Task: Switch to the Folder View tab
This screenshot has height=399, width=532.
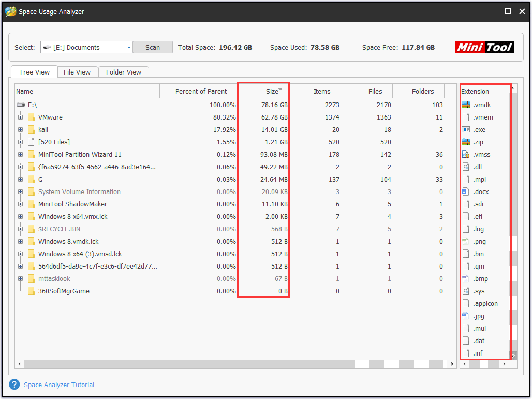Action: (x=124, y=72)
